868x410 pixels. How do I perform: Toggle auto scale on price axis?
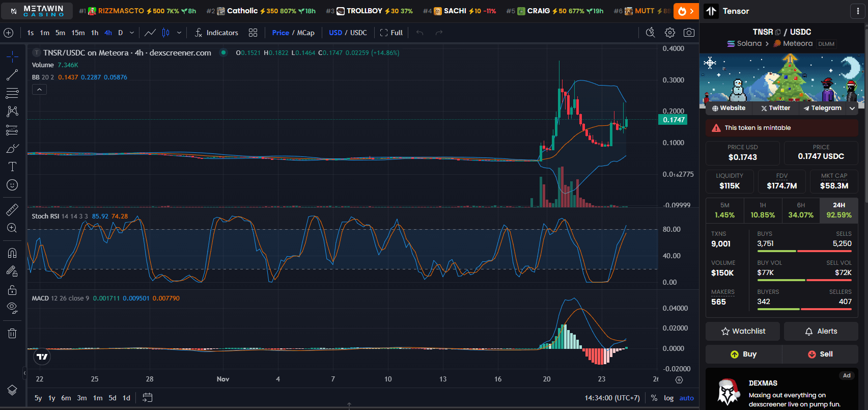(x=686, y=398)
